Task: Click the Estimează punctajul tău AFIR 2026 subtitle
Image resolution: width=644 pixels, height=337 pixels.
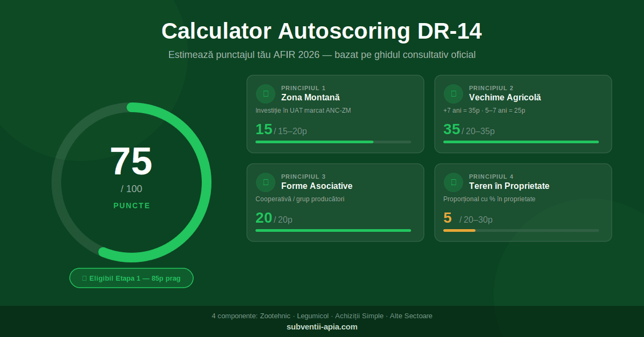Action: tap(322, 55)
